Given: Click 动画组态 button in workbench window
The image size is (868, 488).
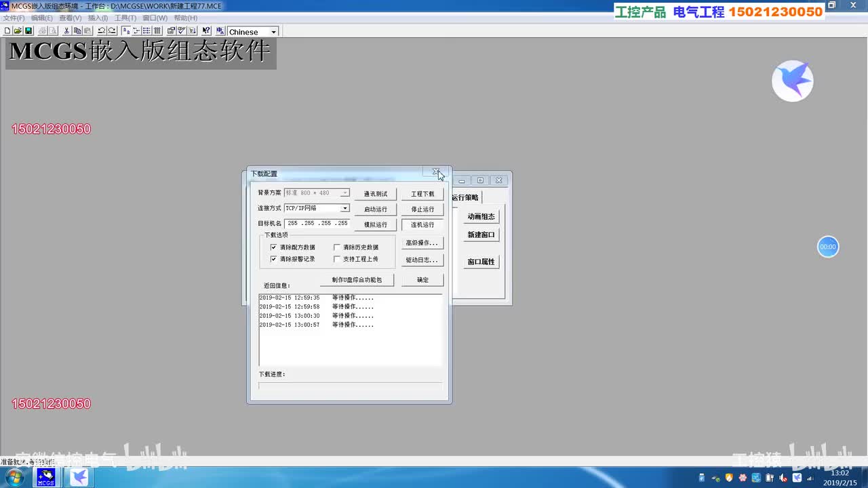Looking at the screenshot, I should coord(481,217).
